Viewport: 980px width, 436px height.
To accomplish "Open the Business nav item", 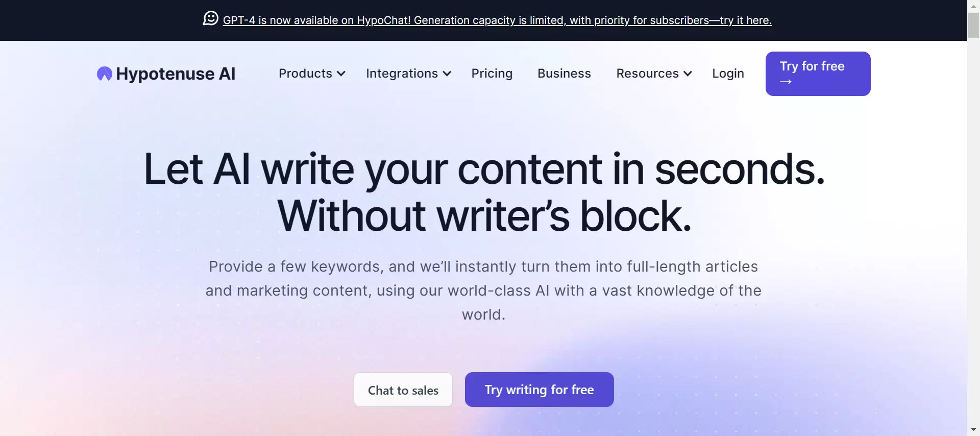I will pos(564,74).
